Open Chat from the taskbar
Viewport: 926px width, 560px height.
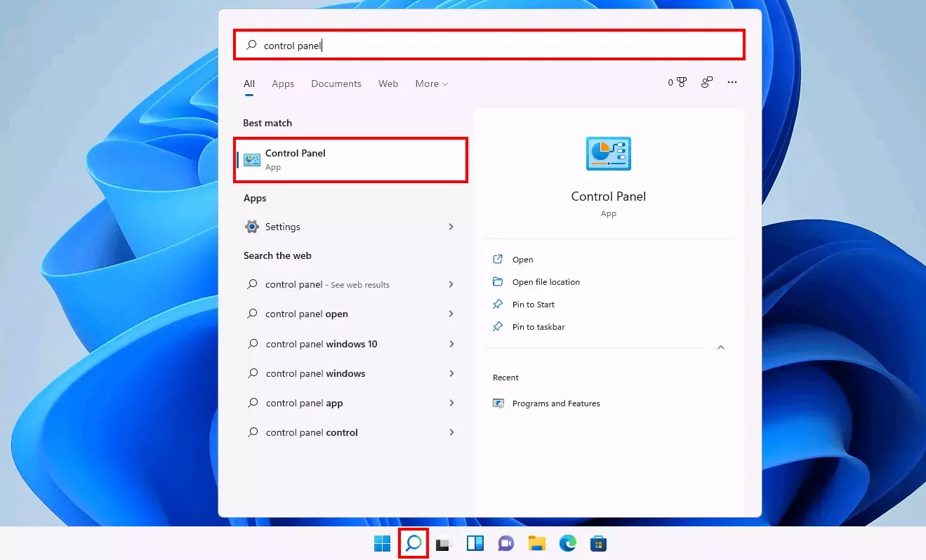[x=505, y=542]
